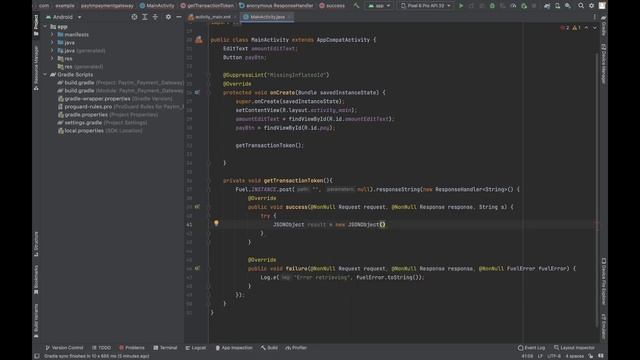
Task: Open the Event Log
Action: (531, 348)
